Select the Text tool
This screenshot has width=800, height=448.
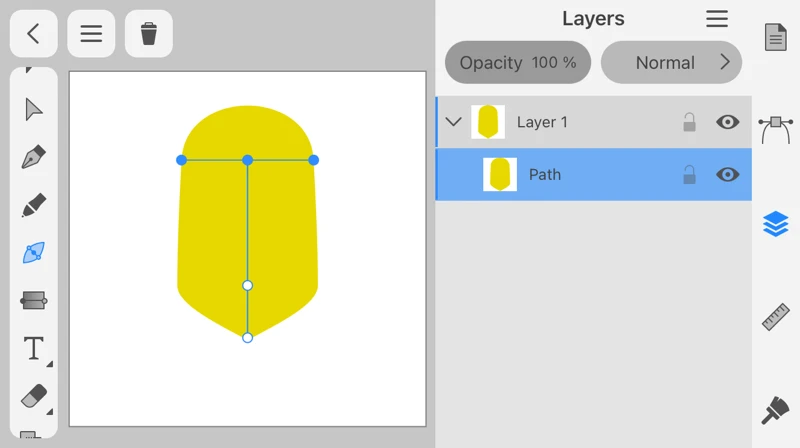coord(33,348)
